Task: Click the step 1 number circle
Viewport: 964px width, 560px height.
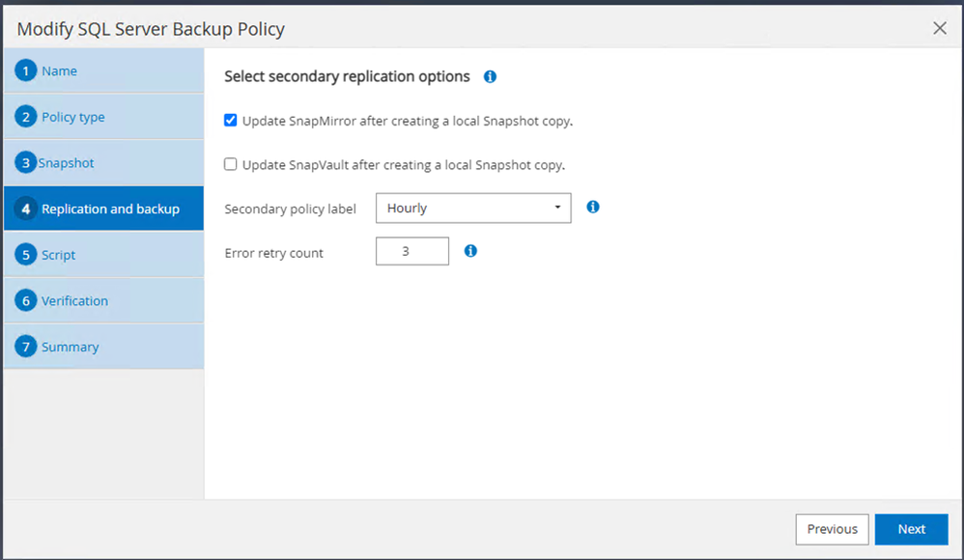Action: click(x=26, y=71)
